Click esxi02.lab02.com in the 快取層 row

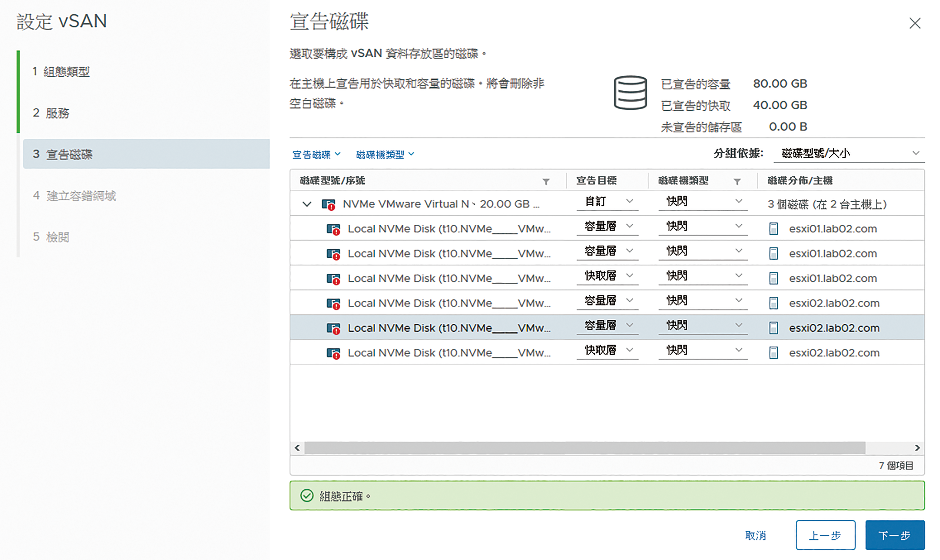834,353
